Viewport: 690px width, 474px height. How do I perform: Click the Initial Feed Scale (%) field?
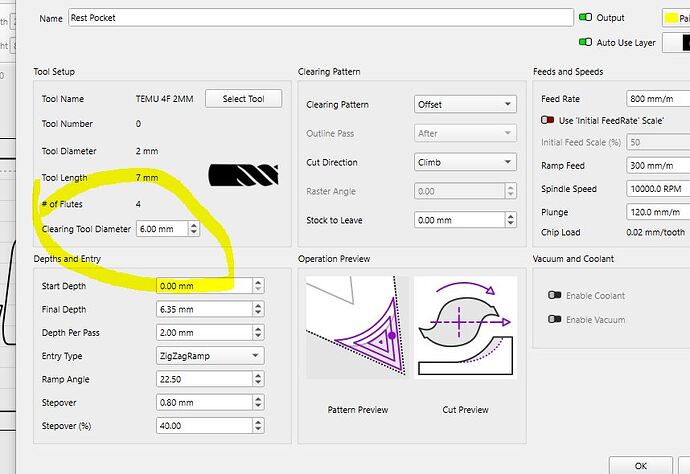pyautogui.click(x=658, y=142)
